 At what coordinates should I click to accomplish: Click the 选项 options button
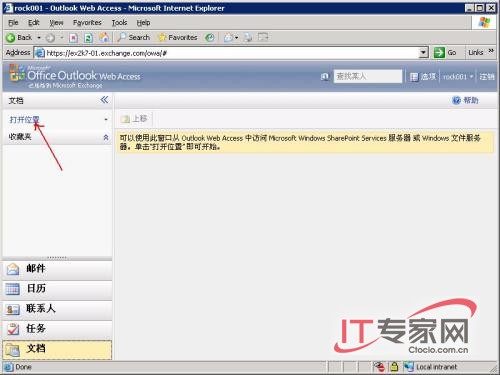[423, 77]
